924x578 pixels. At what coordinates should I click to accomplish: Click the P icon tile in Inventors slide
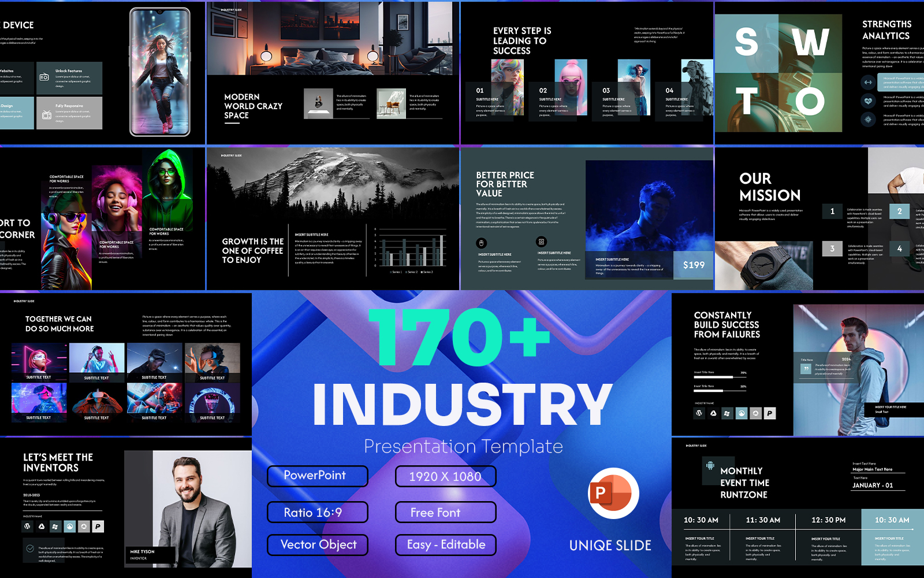98,527
